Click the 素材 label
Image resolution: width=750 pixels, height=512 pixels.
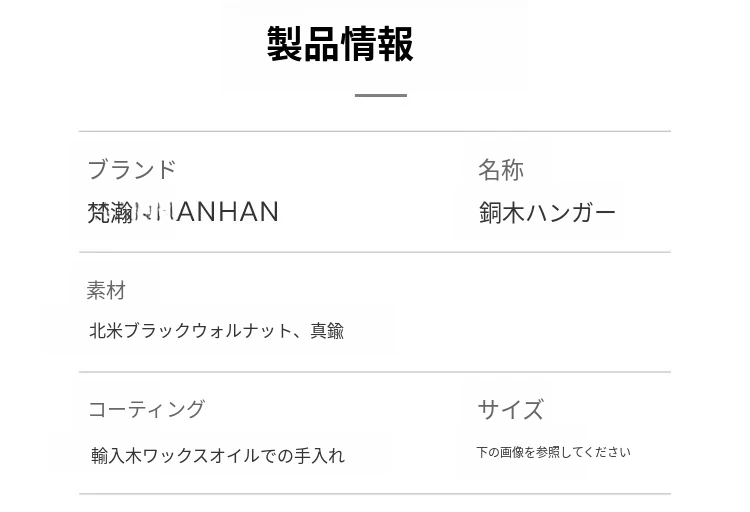point(106,291)
